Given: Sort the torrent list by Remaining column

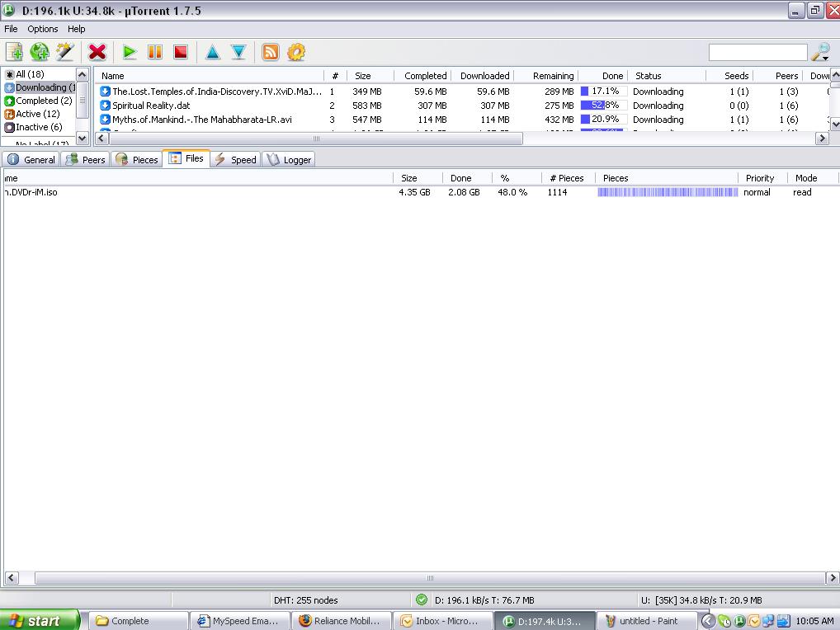Looking at the screenshot, I should (553, 76).
